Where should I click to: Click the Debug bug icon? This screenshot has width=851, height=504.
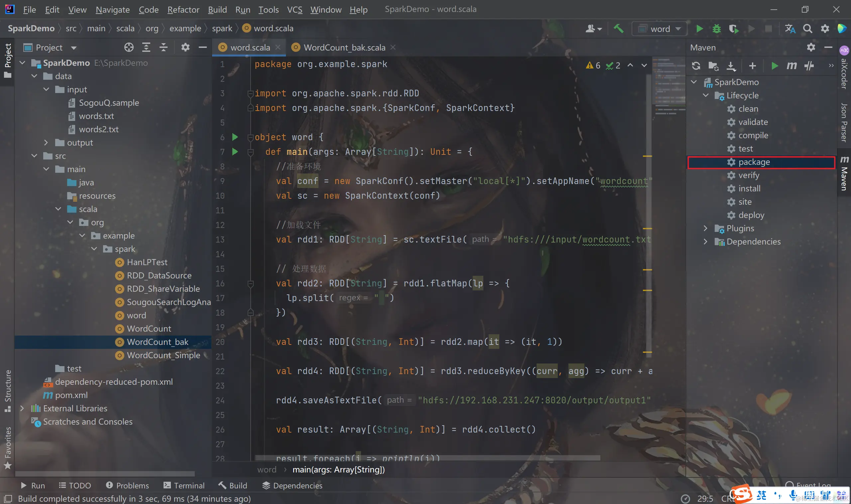coord(716,29)
